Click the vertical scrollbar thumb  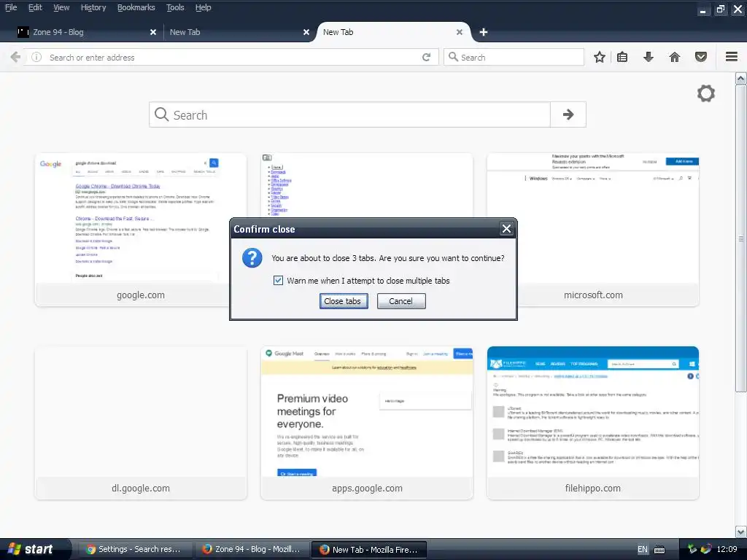pyautogui.click(x=741, y=238)
